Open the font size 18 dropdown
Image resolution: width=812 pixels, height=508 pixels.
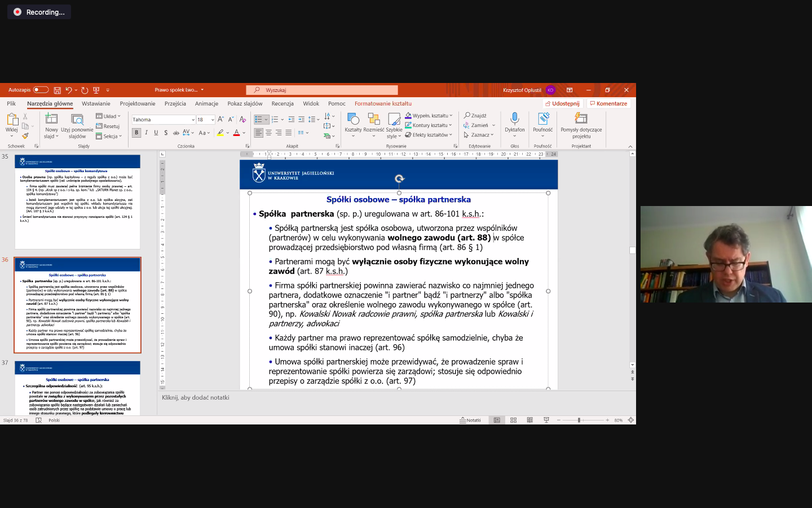[213, 120]
